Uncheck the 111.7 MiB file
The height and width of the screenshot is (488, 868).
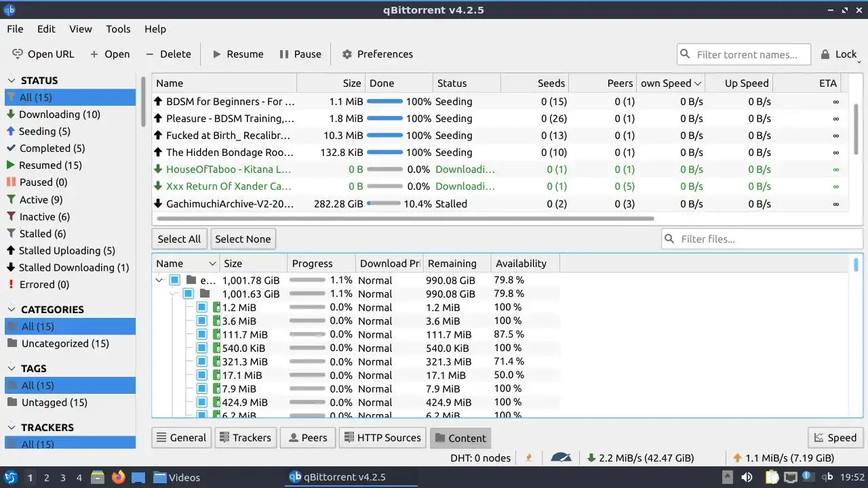click(202, 334)
